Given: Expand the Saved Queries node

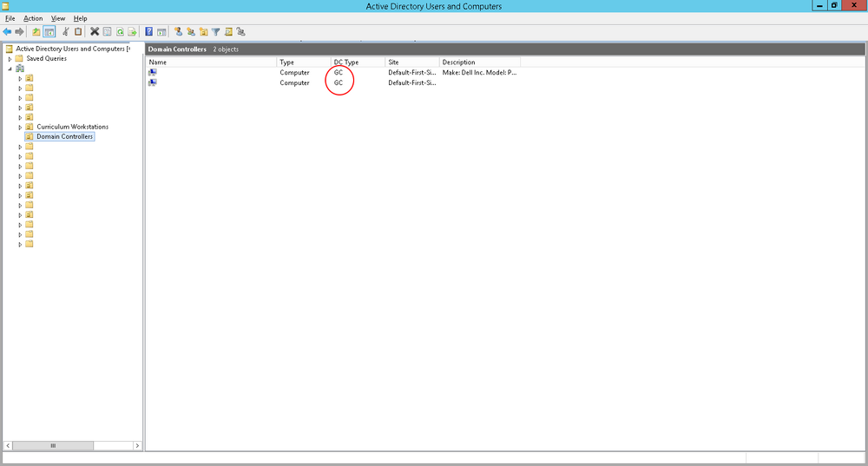Looking at the screenshot, I should pos(10,59).
